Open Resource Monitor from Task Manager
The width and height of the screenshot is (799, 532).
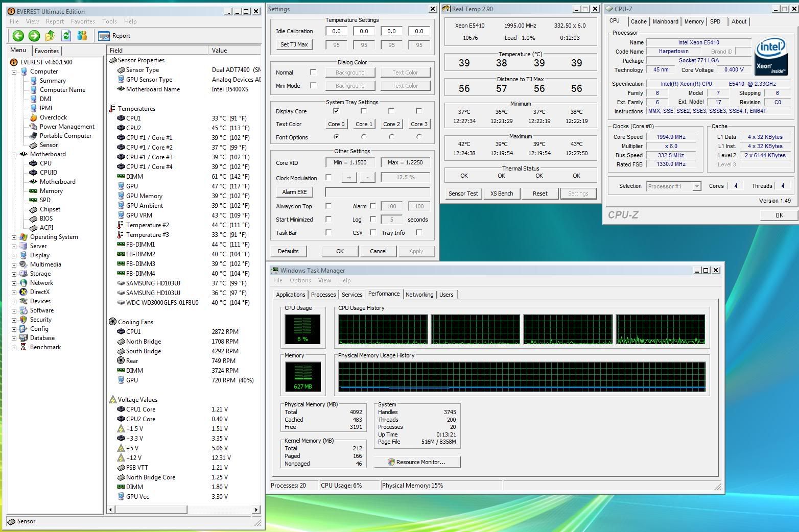417,462
